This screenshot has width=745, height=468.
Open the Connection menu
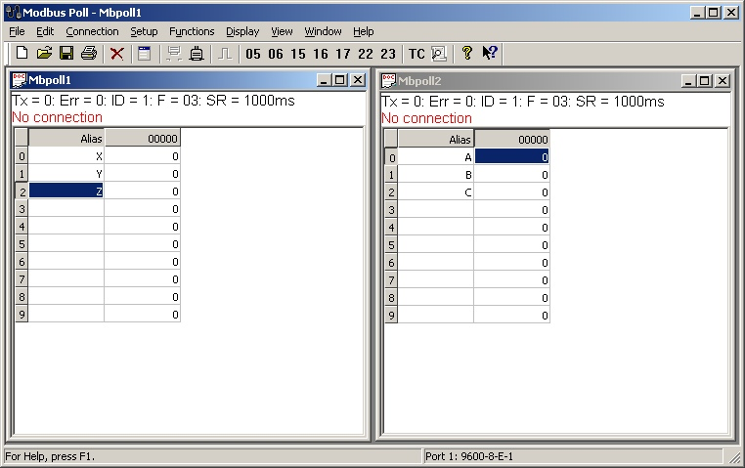[x=92, y=31]
